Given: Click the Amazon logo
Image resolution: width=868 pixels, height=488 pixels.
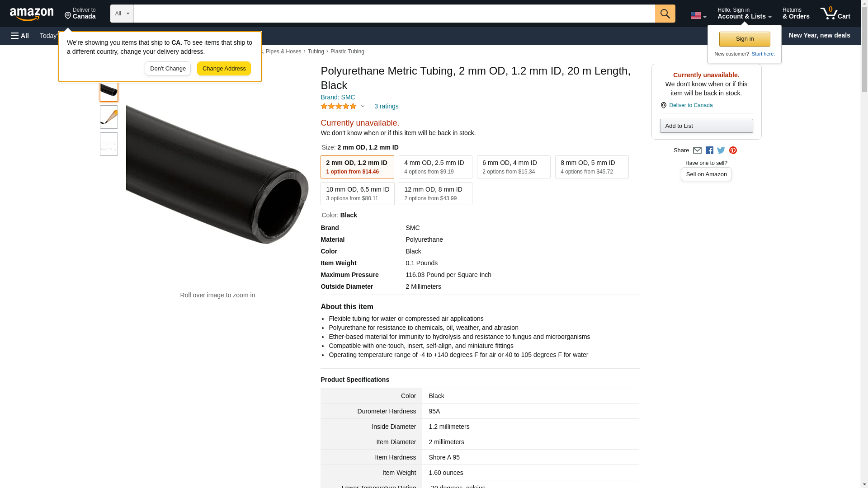Looking at the screenshot, I should (32, 14).
